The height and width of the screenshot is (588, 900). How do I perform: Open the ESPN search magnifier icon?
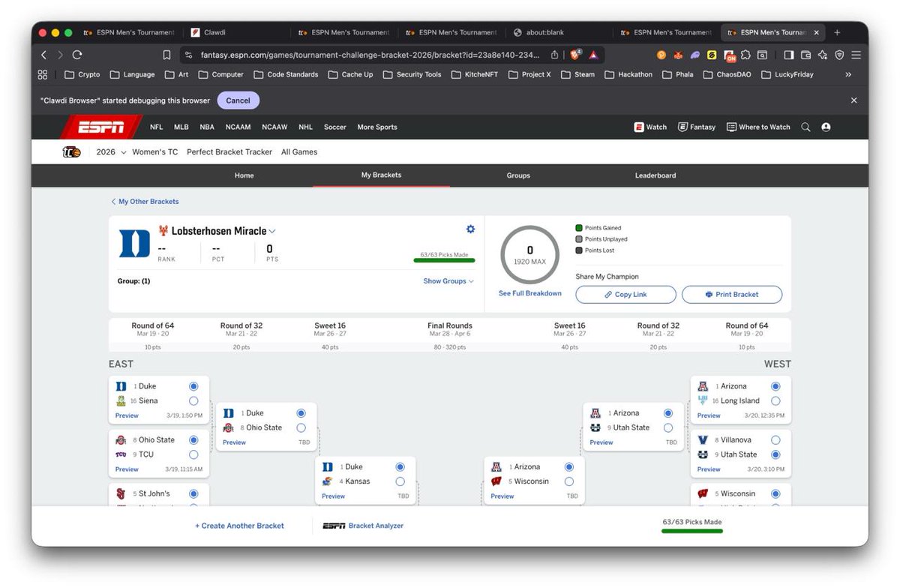click(x=805, y=127)
